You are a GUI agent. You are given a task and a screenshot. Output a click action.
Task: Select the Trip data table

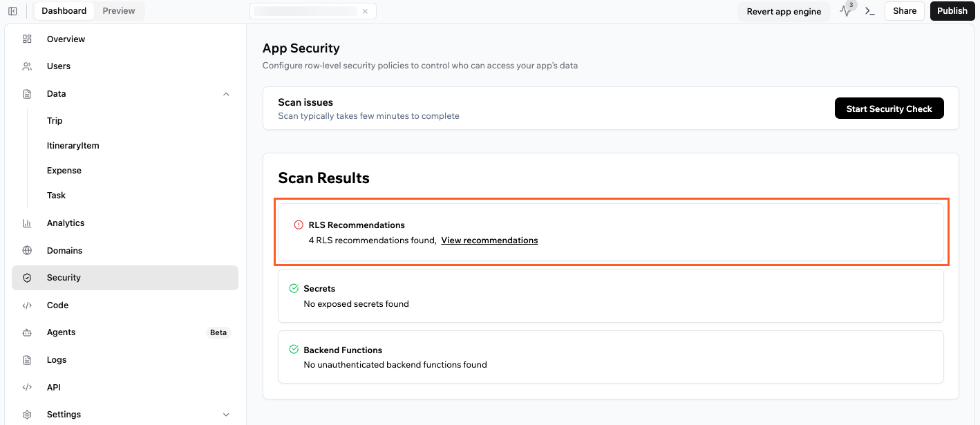55,120
